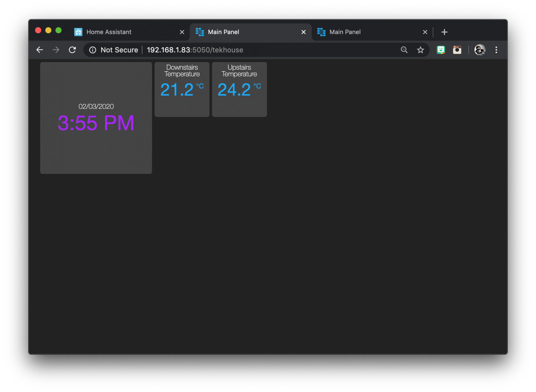Click the purple clock widget
This screenshot has width=536, height=392.
[x=96, y=118]
